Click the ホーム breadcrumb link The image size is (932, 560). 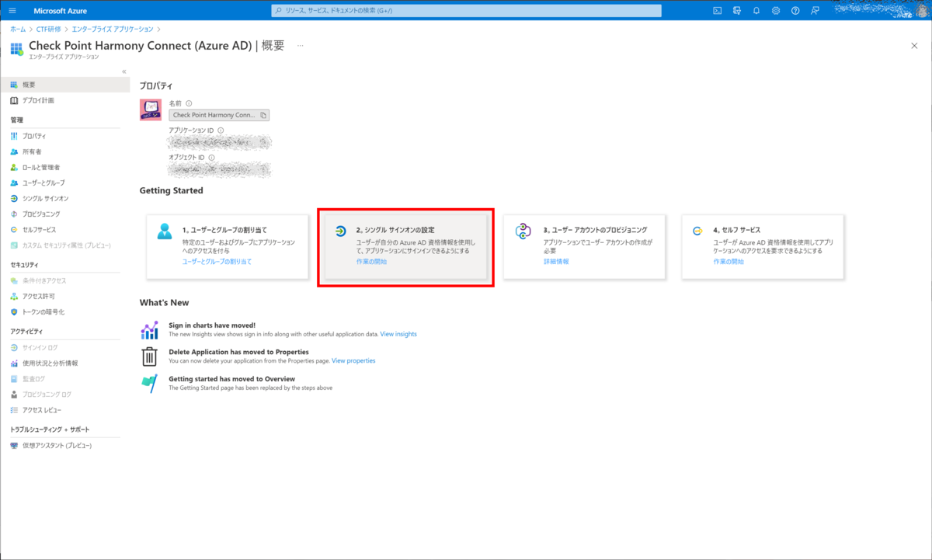click(17, 29)
